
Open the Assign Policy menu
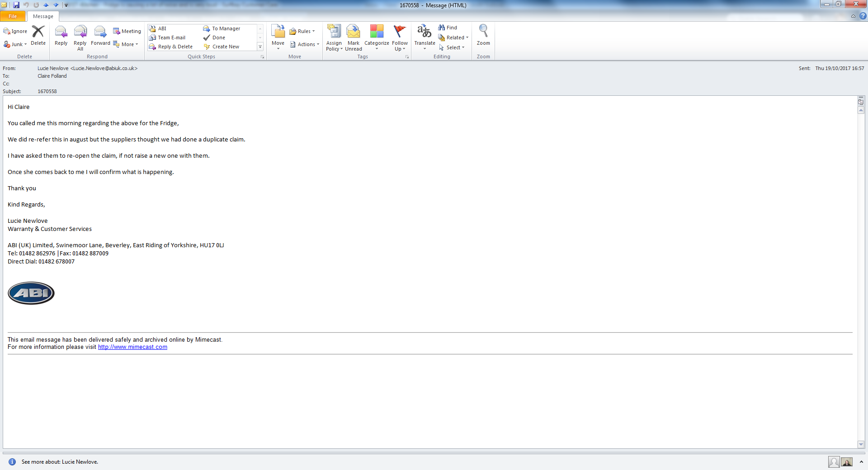334,38
